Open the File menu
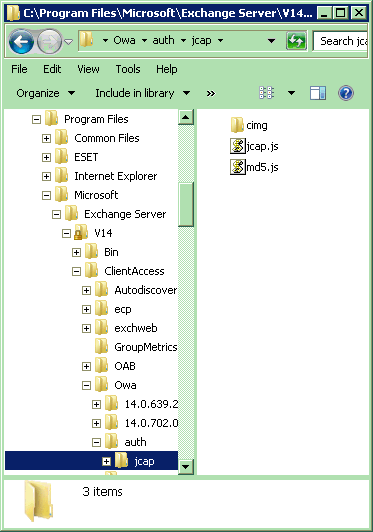Screen dimensions: 373x532 pos(19,69)
